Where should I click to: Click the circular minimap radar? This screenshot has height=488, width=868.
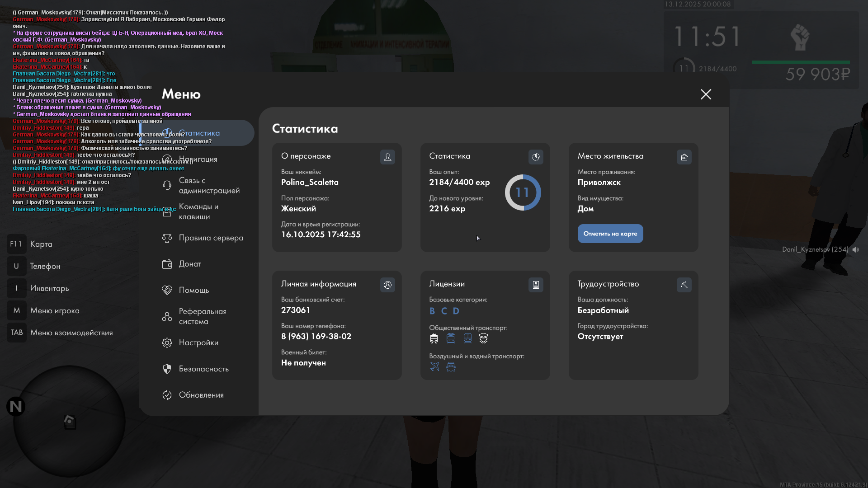tap(69, 422)
